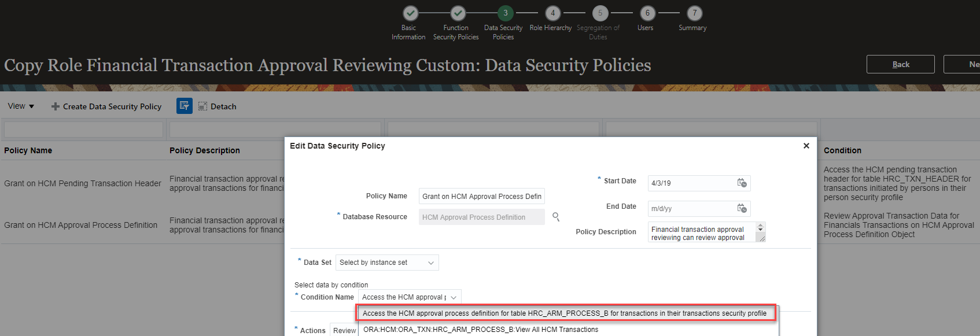
Task: Click Create Data Security Policy
Action: click(x=106, y=106)
